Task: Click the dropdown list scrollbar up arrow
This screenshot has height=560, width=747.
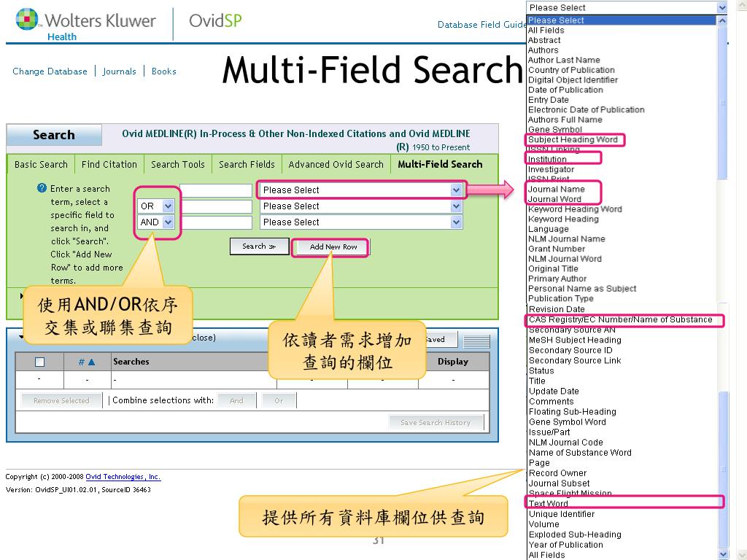Action: pos(722,20)
